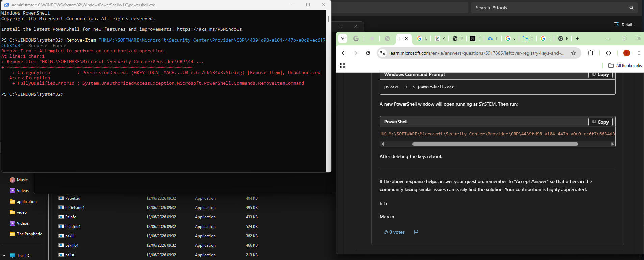Reload the learn.microsoft.com page
The width and height of the screenshot is (644, 260).
(368, 53)
